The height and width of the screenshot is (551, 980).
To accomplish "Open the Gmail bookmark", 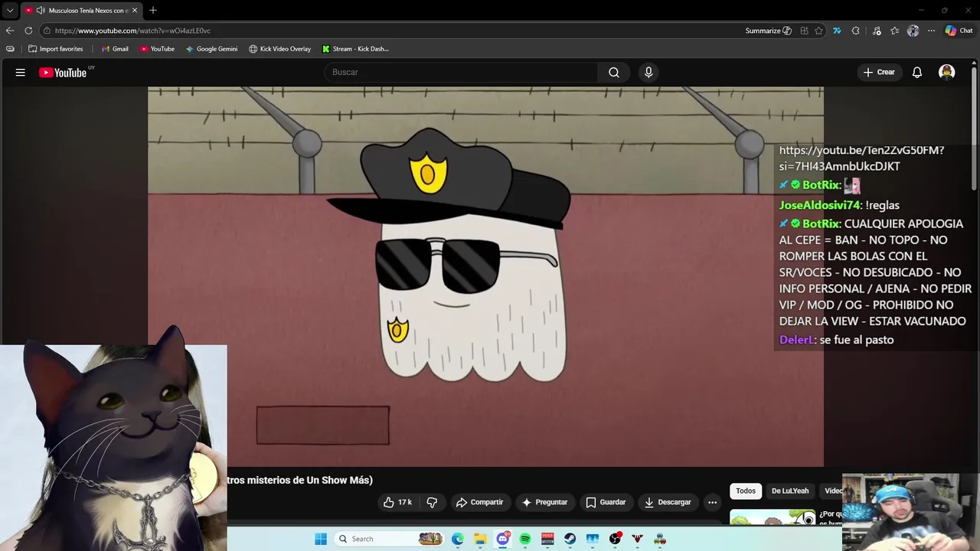I will click(115, 49).
